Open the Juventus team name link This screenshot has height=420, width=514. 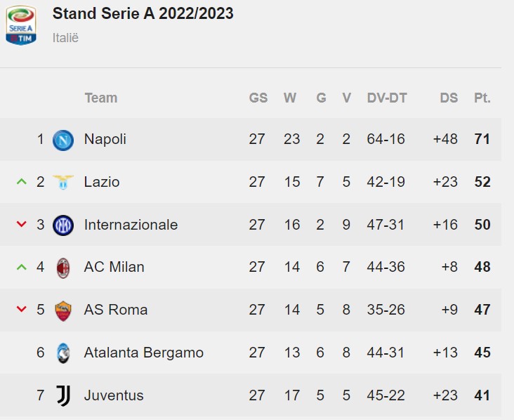114,395
